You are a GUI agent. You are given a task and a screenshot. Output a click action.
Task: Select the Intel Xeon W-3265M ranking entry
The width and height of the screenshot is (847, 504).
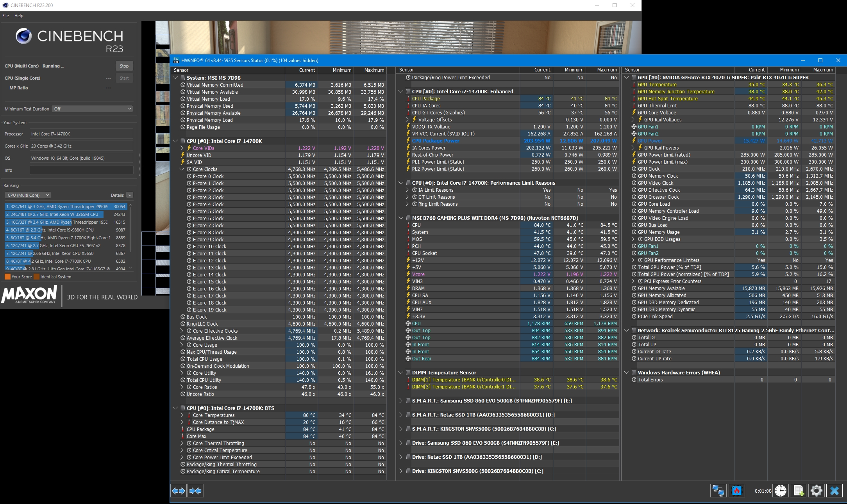click(x=66, y=214)
